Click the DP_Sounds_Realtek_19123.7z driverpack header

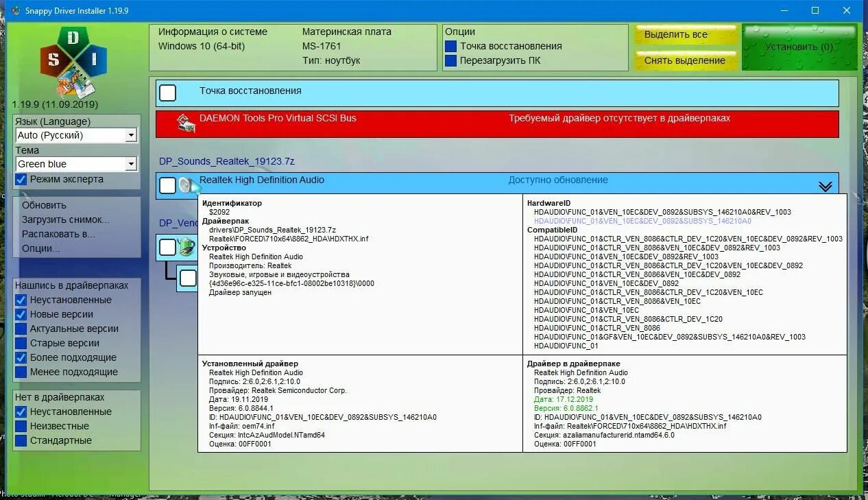click(x=227, y=161)
